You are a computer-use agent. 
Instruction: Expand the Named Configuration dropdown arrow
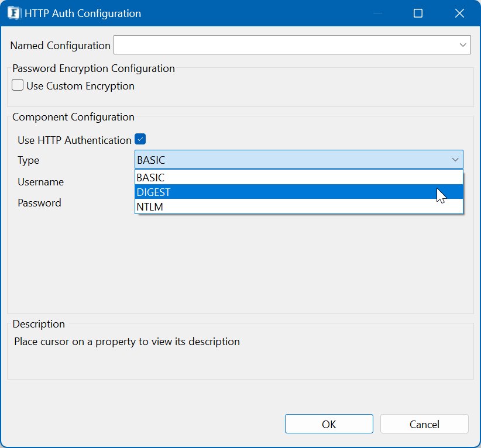click(x=463, y=45)
